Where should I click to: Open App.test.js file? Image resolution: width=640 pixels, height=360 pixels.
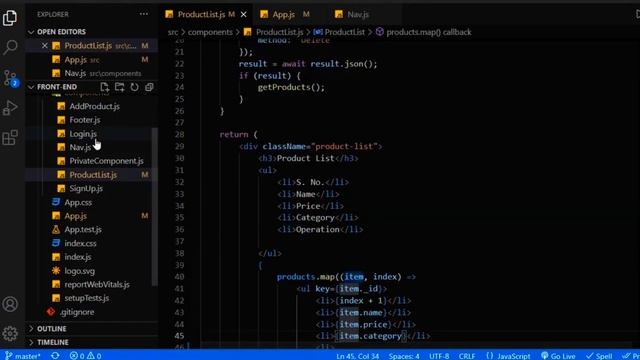pyautogui.click(x=83, y=229)
